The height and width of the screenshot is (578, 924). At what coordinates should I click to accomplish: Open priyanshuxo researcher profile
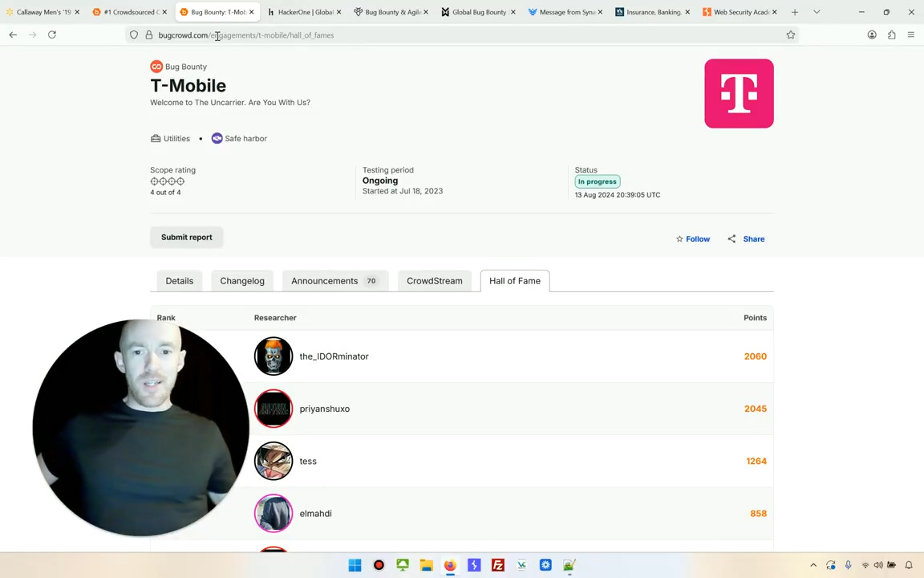click(x=324, y=409)
